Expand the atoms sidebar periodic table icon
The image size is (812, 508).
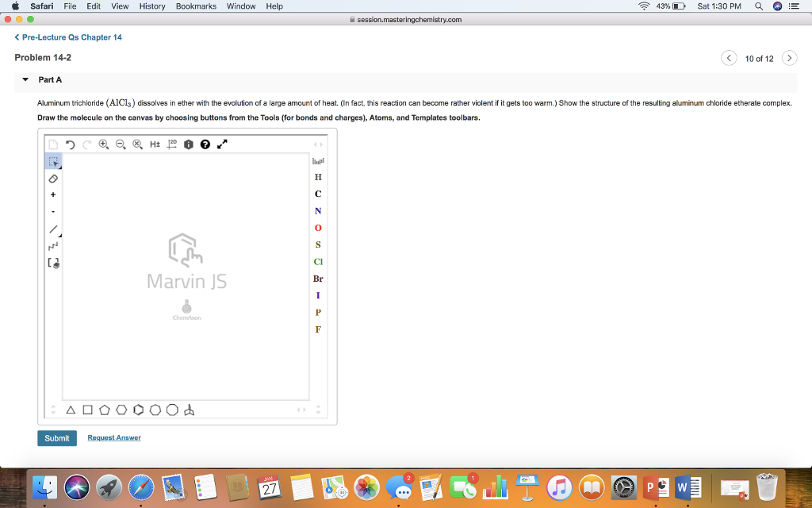coord(317,161)
